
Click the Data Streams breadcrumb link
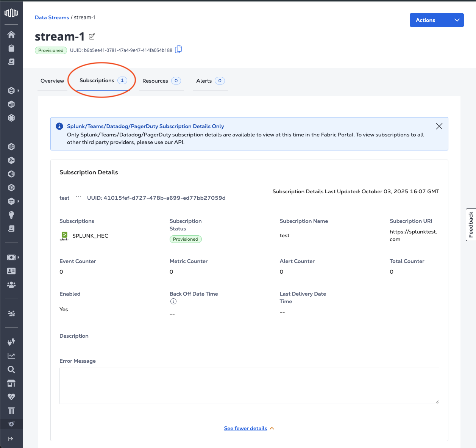point(52,17)
